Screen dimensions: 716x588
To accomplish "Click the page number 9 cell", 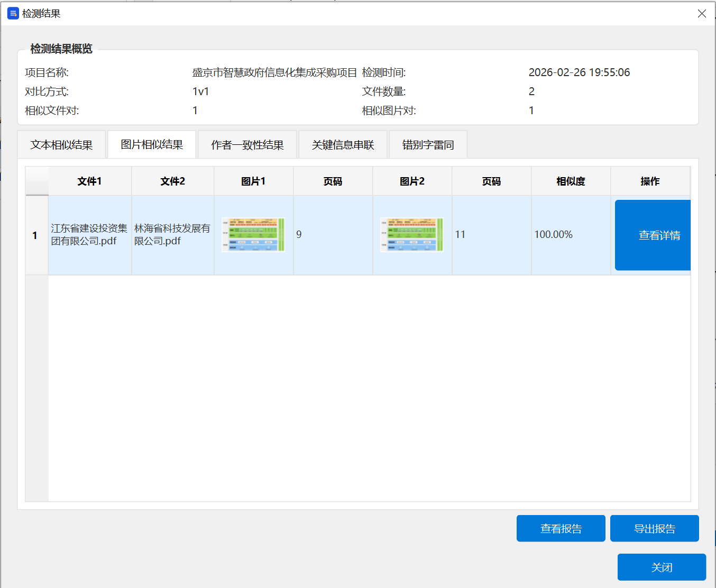I will [299, 234].
